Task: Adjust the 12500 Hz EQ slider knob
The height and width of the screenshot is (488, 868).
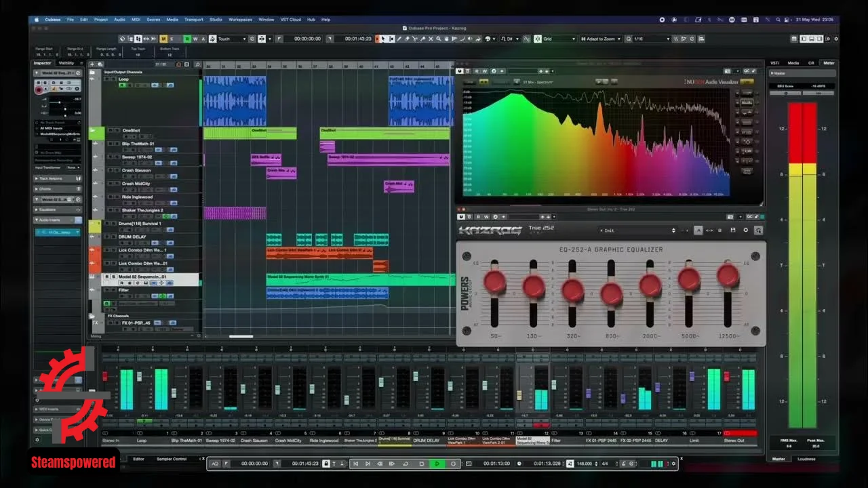Action: [x=728, y=274]
